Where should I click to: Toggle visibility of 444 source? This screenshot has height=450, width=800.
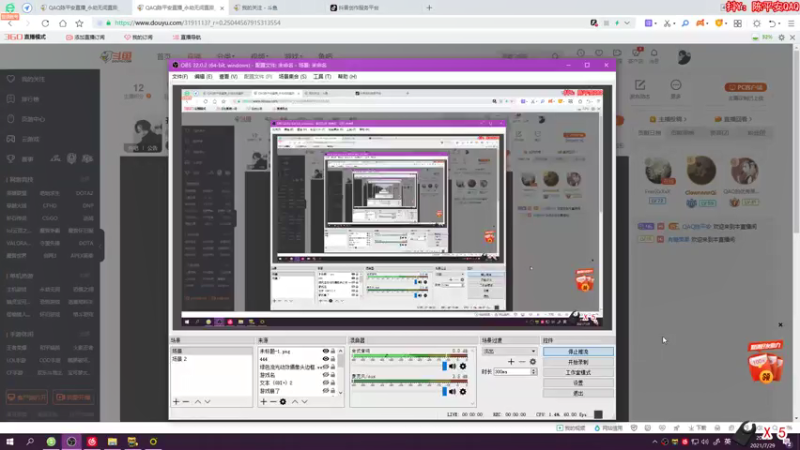point(326,359)
